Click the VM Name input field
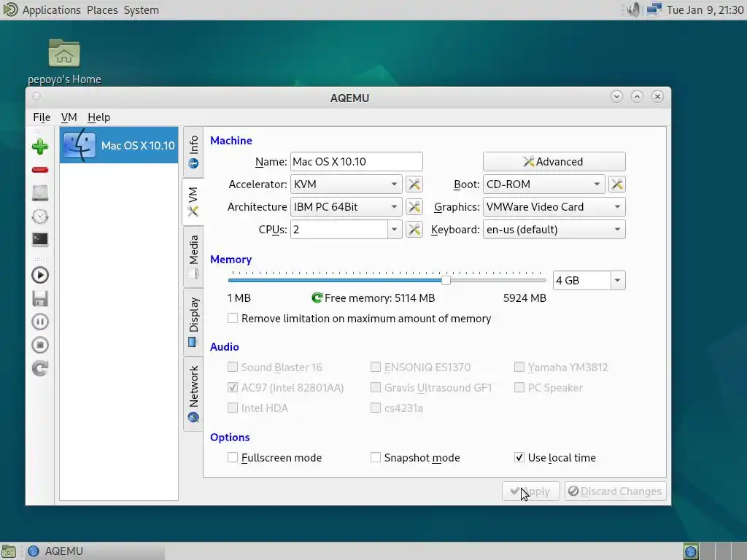The height and width of the screenshot is (560, 747). (x=356, y=161)
